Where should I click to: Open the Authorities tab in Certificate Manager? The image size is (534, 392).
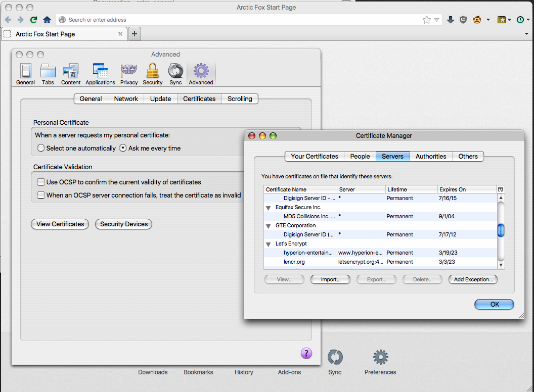tap(431, 156)
